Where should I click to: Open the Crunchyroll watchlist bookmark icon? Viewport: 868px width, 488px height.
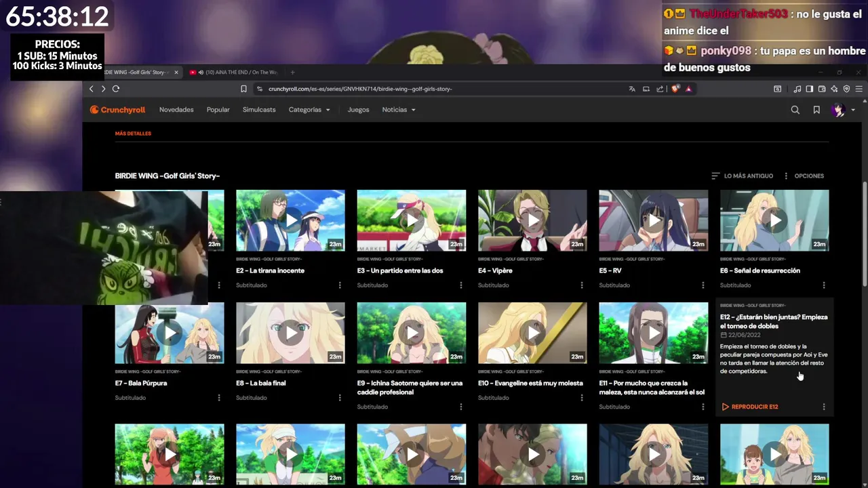(816, 110)
